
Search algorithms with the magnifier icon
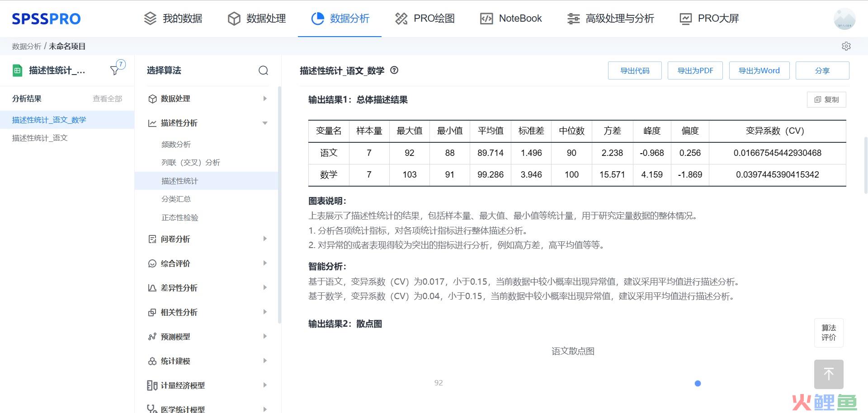click(264, 70)
